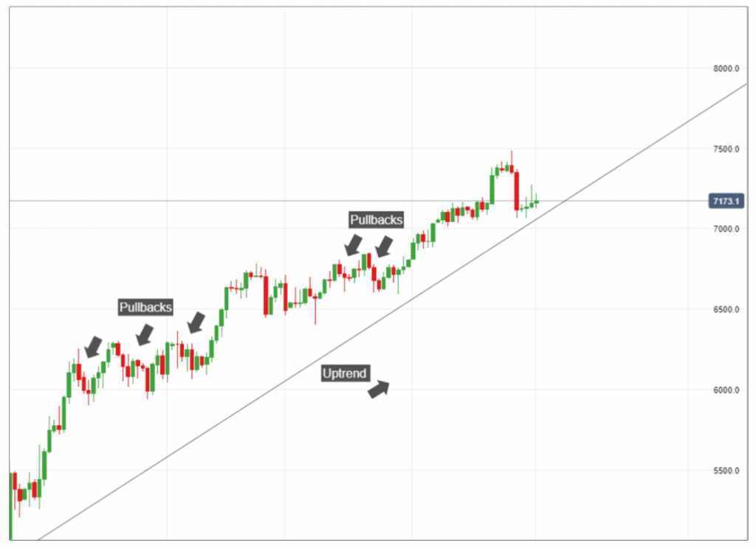The height and width of the screenshot is (549, 756).
Task: Select the tall red candle after the peak
Action: [516, 192]
